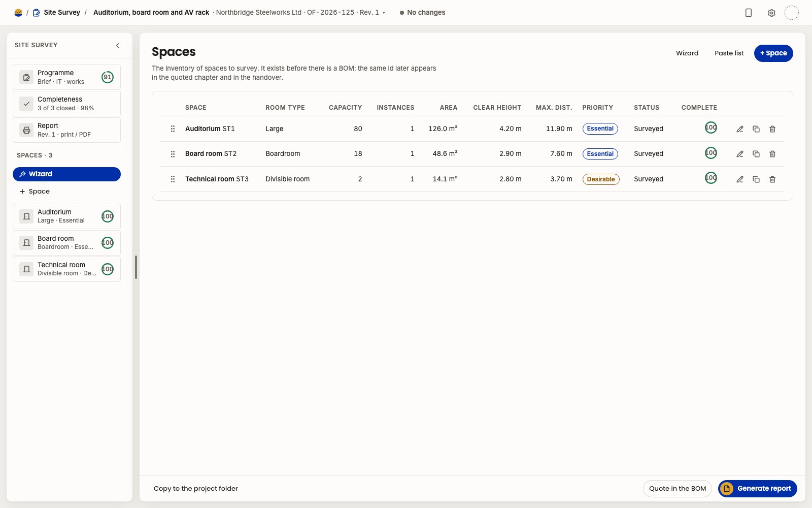The width and height of the screenshot is (812, 508).
Task: Grab the sidebar resize handle
Action: click(x=136, y=267)
